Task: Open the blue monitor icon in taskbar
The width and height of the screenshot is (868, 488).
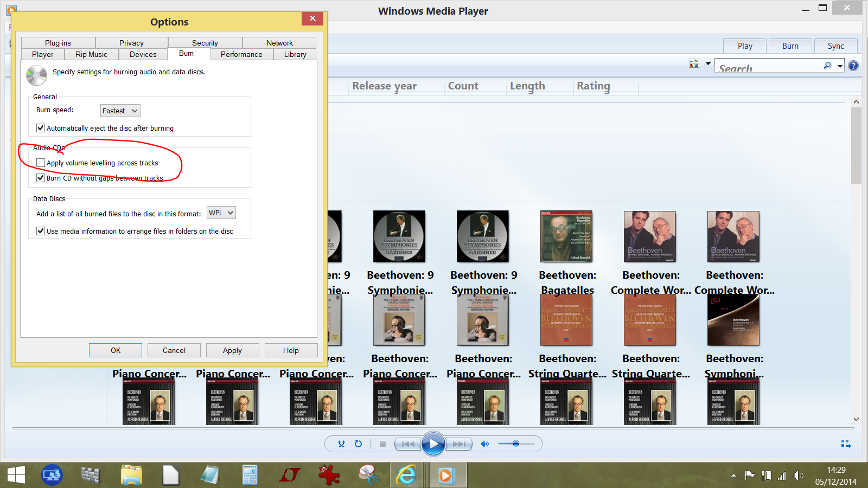Action: click(52, 476)
